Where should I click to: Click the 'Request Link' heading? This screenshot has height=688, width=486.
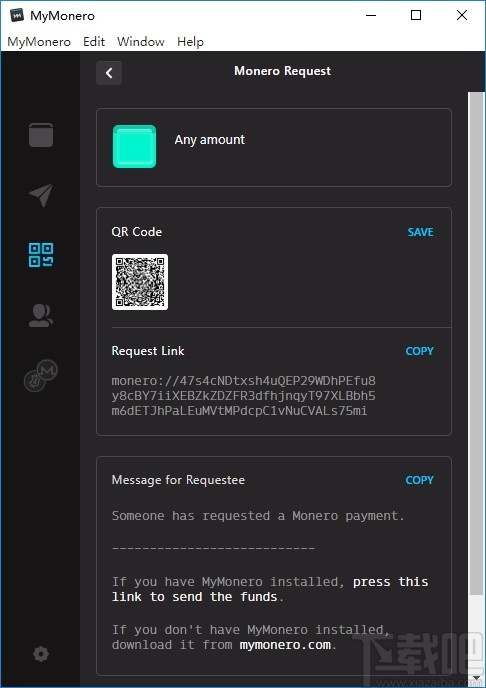pos(148,351)
